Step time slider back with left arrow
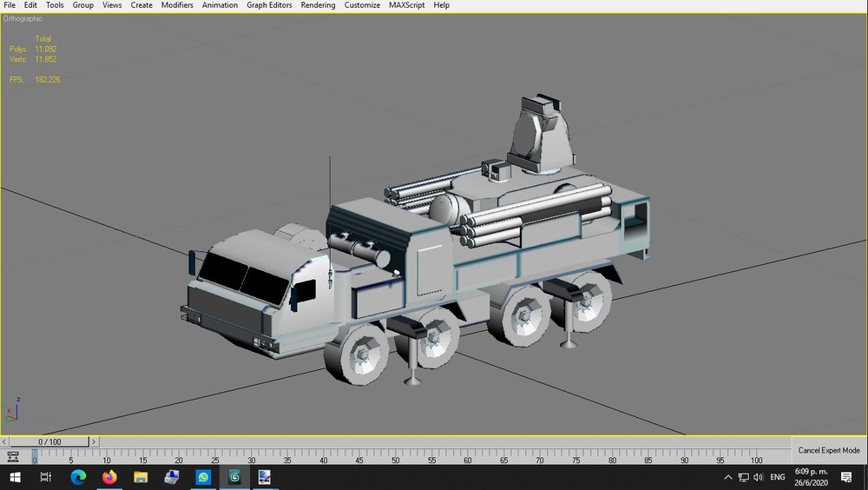 4,441
